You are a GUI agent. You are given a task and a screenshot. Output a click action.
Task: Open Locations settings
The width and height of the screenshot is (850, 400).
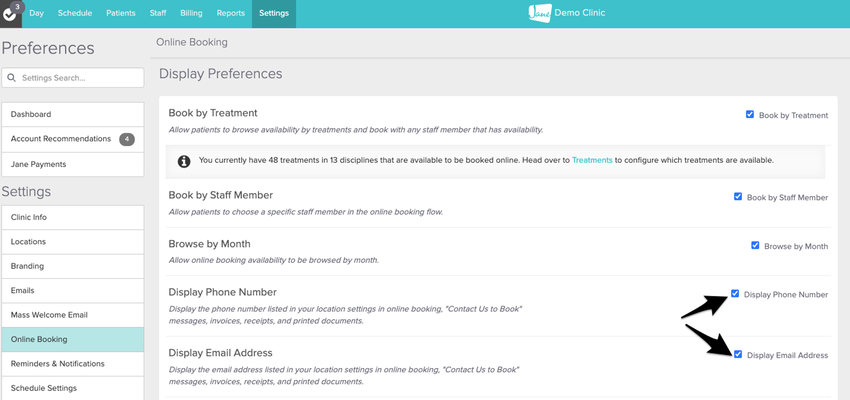(x=73, y=242)
